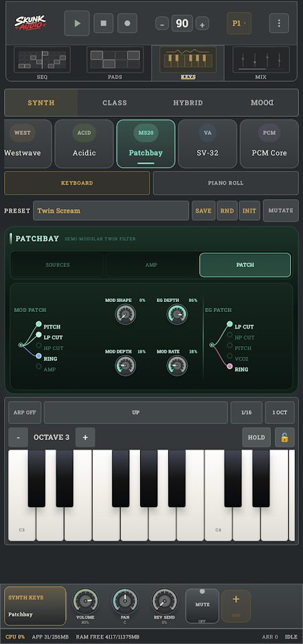Choose the Acidic synth engine

click(x=84, y=144)
